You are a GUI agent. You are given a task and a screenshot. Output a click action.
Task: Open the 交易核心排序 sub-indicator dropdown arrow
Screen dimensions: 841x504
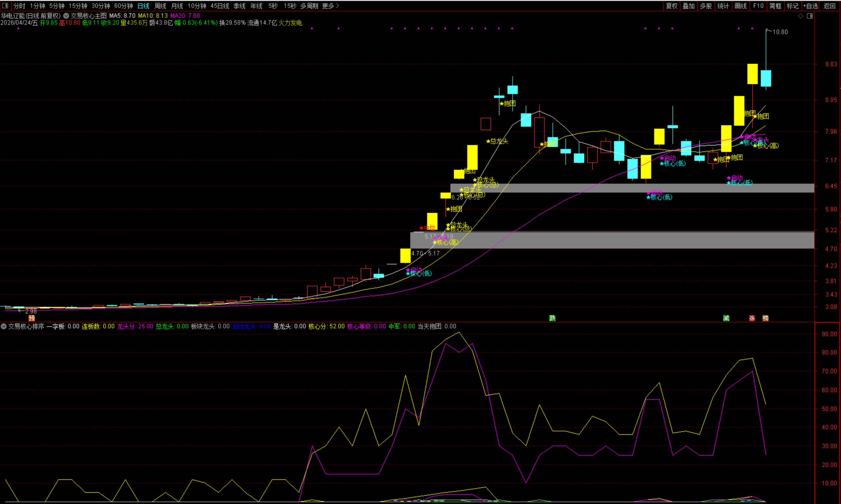4,326
